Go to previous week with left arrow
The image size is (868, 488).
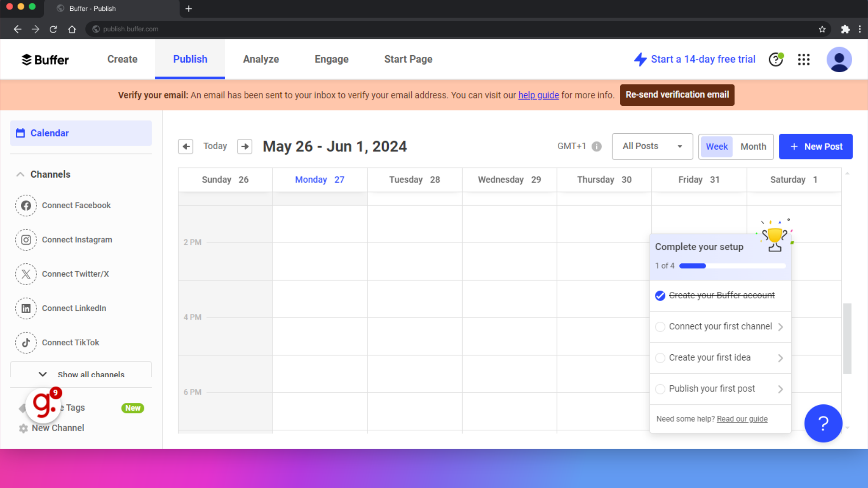(186, 146)
